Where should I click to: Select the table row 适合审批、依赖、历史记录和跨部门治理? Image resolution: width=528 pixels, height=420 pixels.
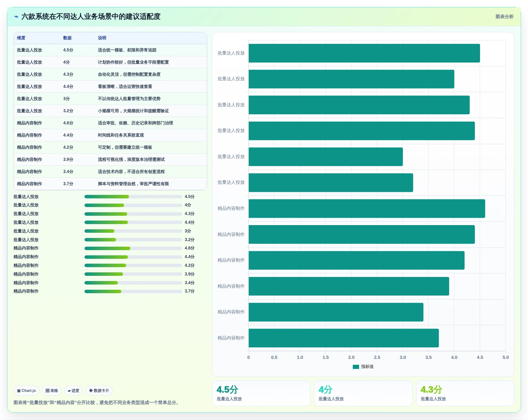[110, 123]
